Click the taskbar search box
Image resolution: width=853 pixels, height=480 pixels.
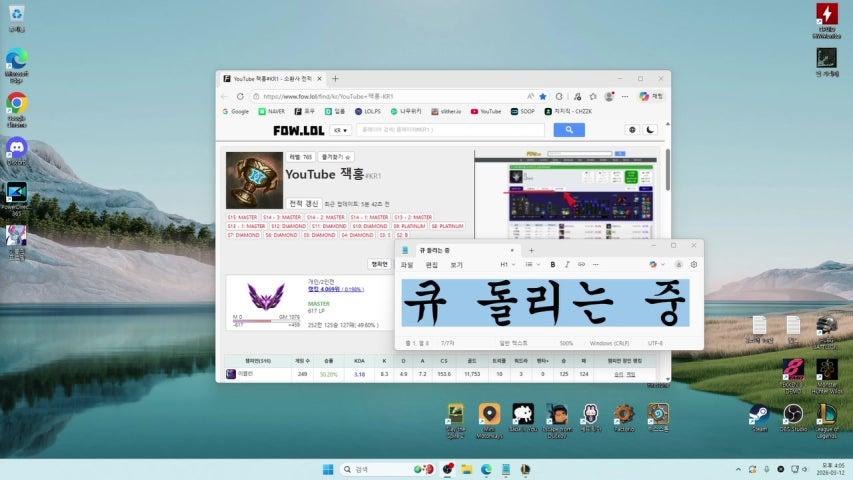point(389,469)
